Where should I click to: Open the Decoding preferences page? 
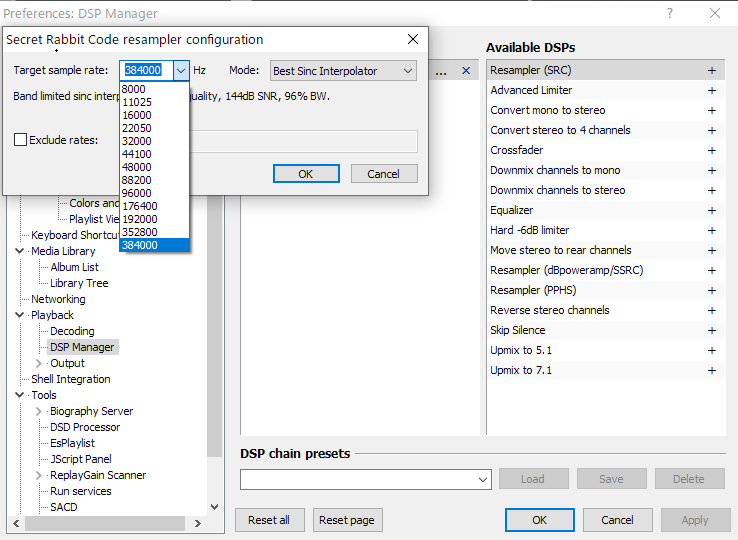pos(72,331)
